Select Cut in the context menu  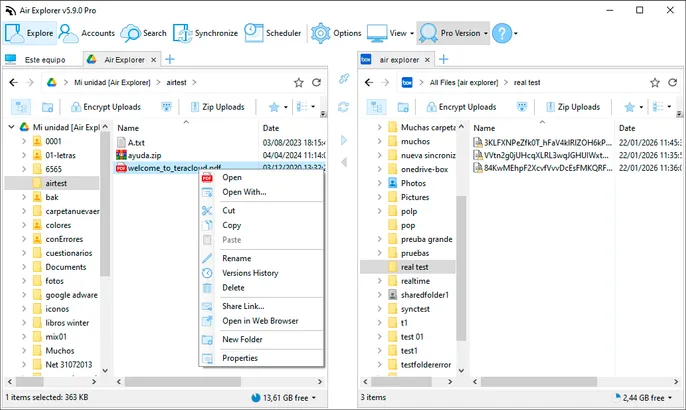261,210
